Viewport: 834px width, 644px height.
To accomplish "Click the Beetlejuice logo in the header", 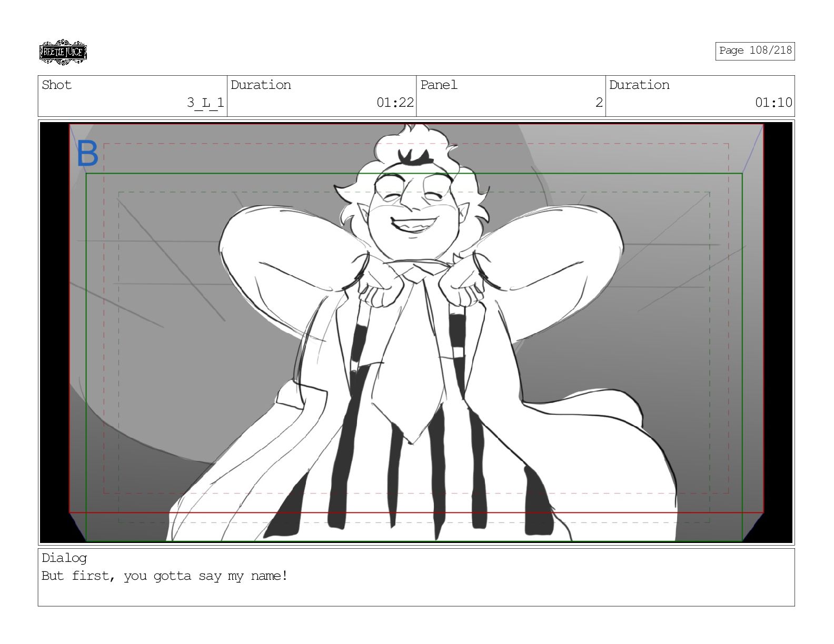I will tap(63, 52).
